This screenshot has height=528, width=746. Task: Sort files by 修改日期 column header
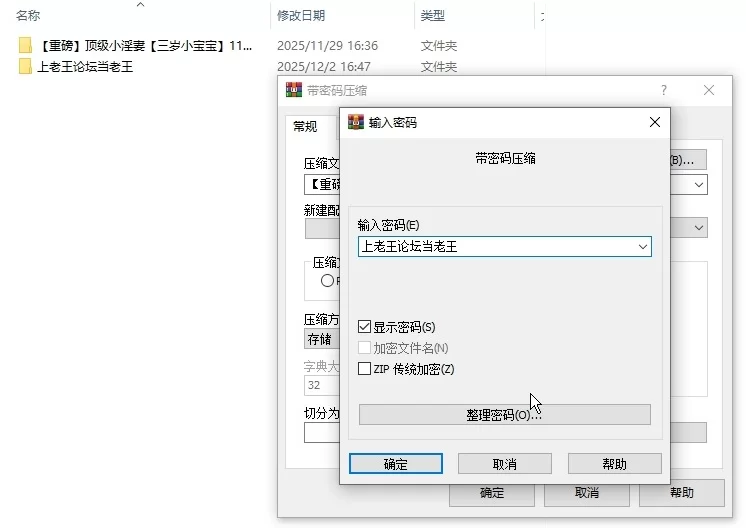pos(301,16)
